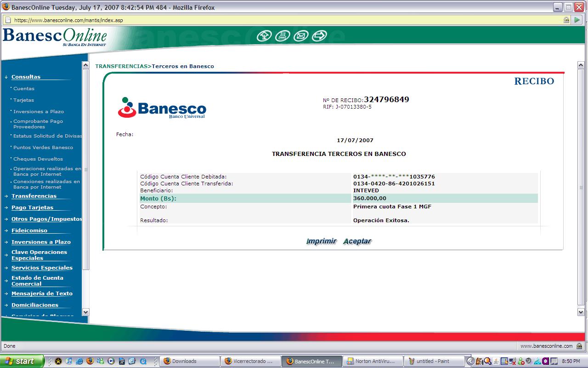
Task: Click the Banesco Banco Universal logo on receipt
Action: click(162, 108)
